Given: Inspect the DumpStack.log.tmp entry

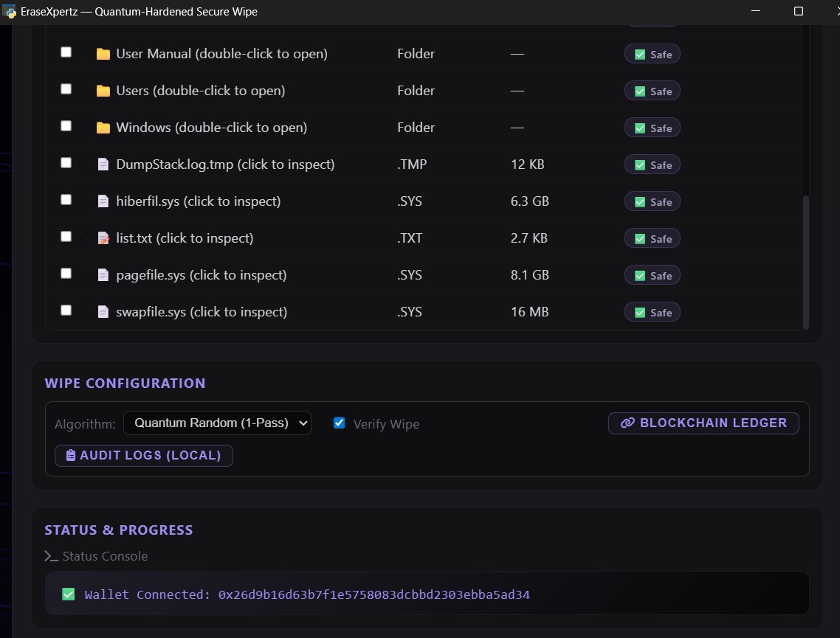Looking at the screenshot, I should pos(225,164).
